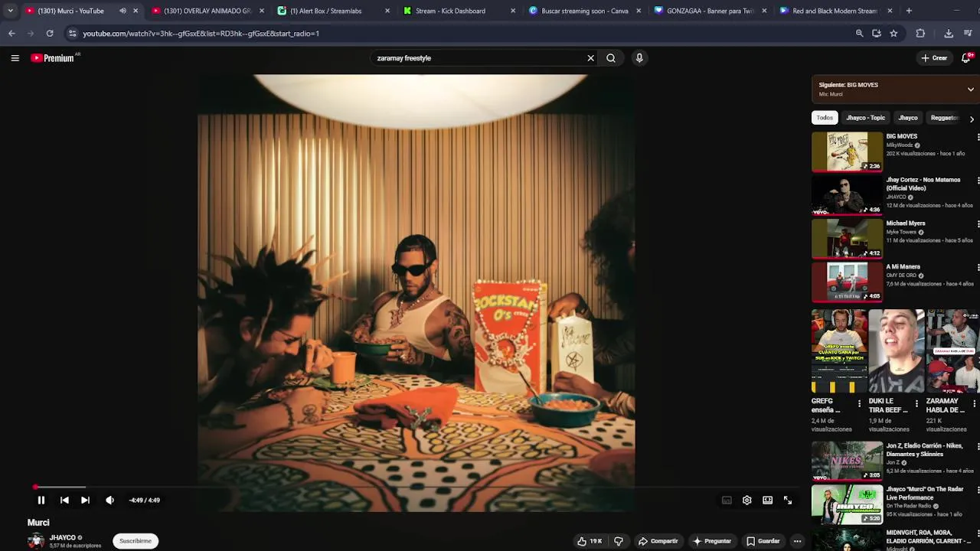Mute the player volume
The height and width of the screenshot is (551, 980).
point(109,500)
